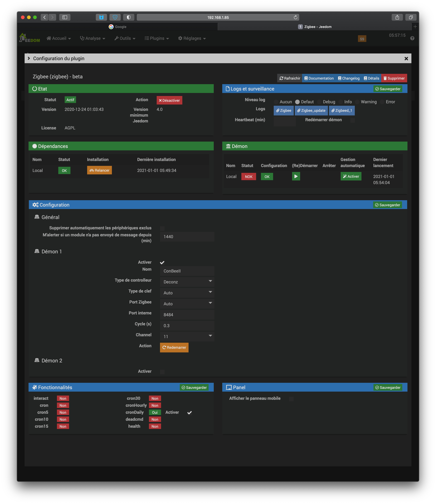Open the Safari sidebar toggle icon
Screen dimensions: 436x504
pyautogui.click(x=65, y=17)
